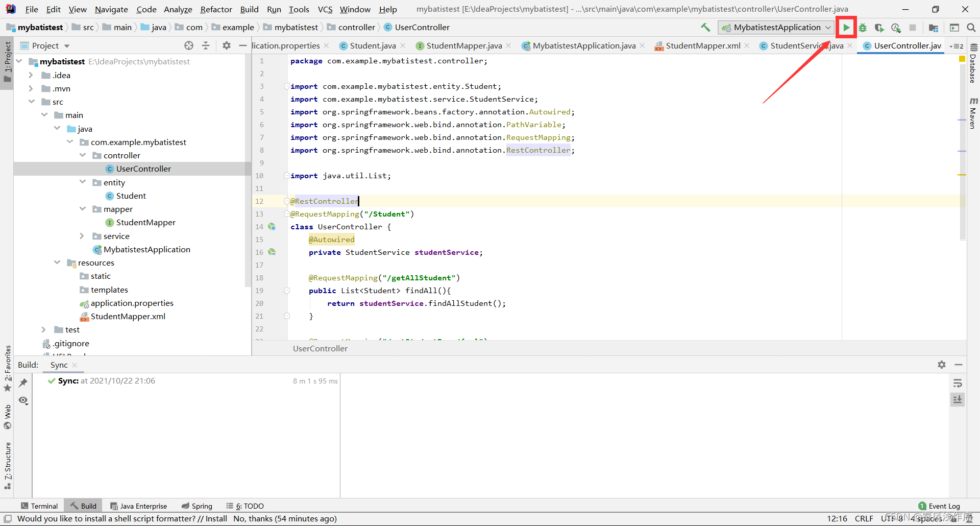Click CRLF line separator in status bar
This screenshot has width=980, height=526.
[864, 519]
